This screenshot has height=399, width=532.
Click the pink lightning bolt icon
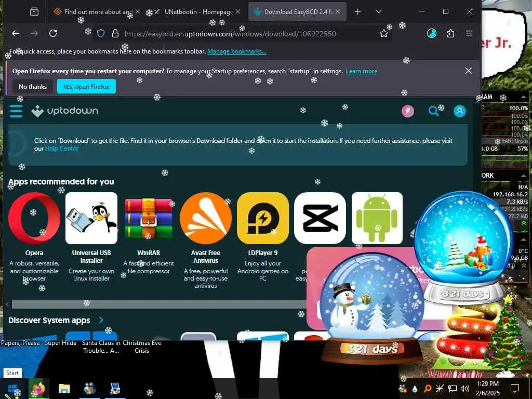[408, 111]
